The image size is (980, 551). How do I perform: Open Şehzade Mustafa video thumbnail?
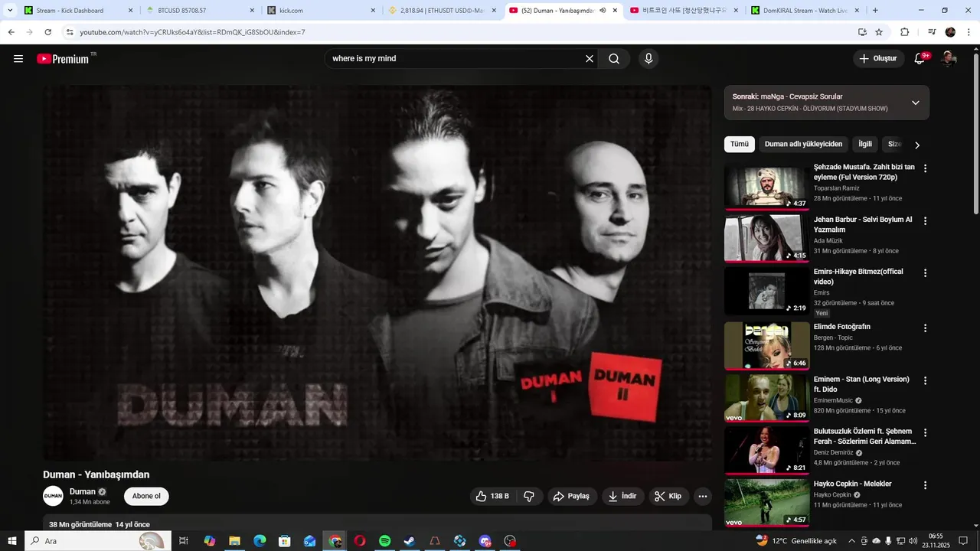click(x=766, y=186)
